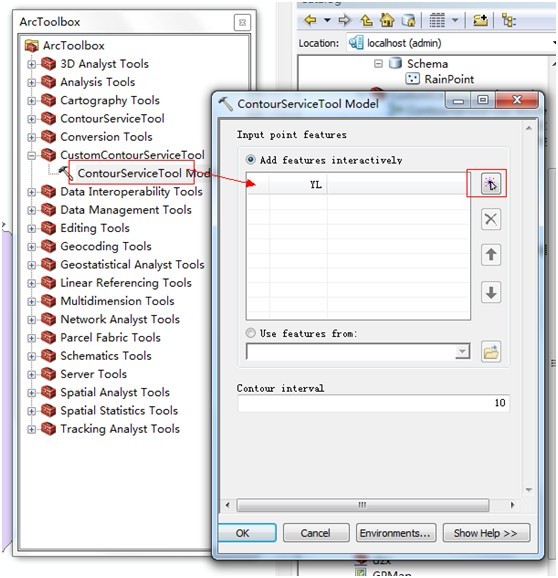Click Cartography Tools toolbox icon

[x=48, y=100]
